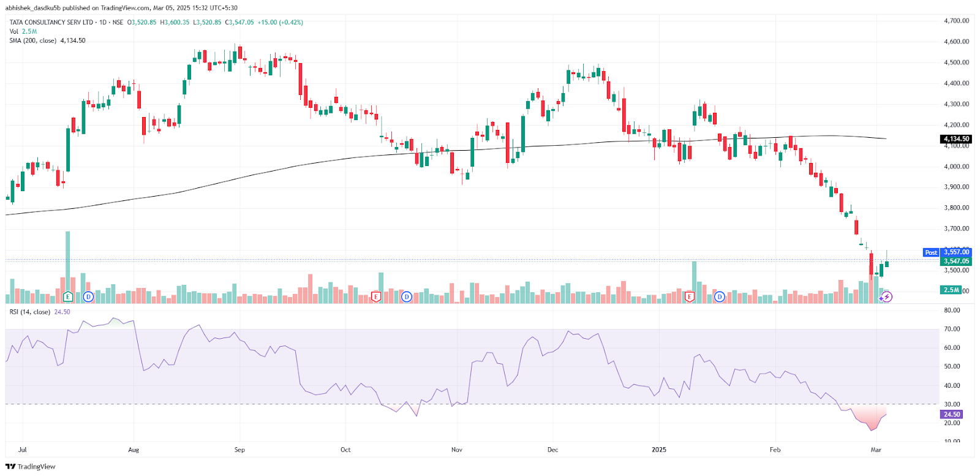The height and width of the screenshot is (476, 980).
Task: Click the 80.00 RSI axis label
Action: [952, 311]
